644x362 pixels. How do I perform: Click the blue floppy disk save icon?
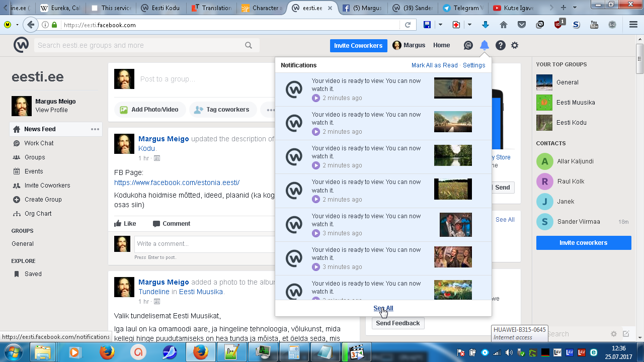tap(427, 25)
